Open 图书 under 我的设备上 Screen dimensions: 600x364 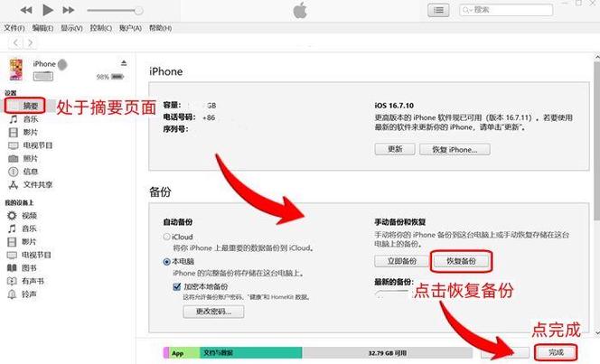click(23, 268)
